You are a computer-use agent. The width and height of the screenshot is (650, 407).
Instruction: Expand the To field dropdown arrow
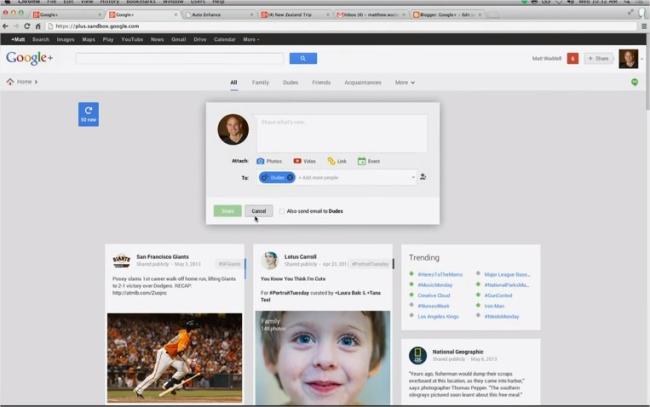pos(413,177)
